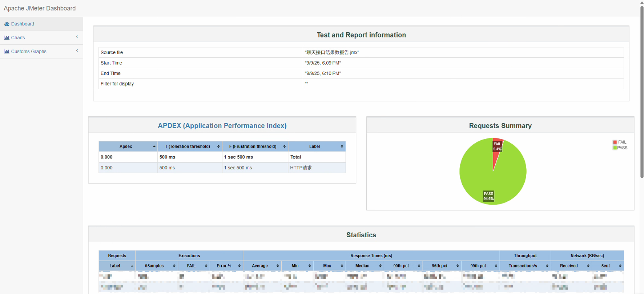
Task: Click the Dashboard gauge icon in sidebar
Action: click(7, 24)
